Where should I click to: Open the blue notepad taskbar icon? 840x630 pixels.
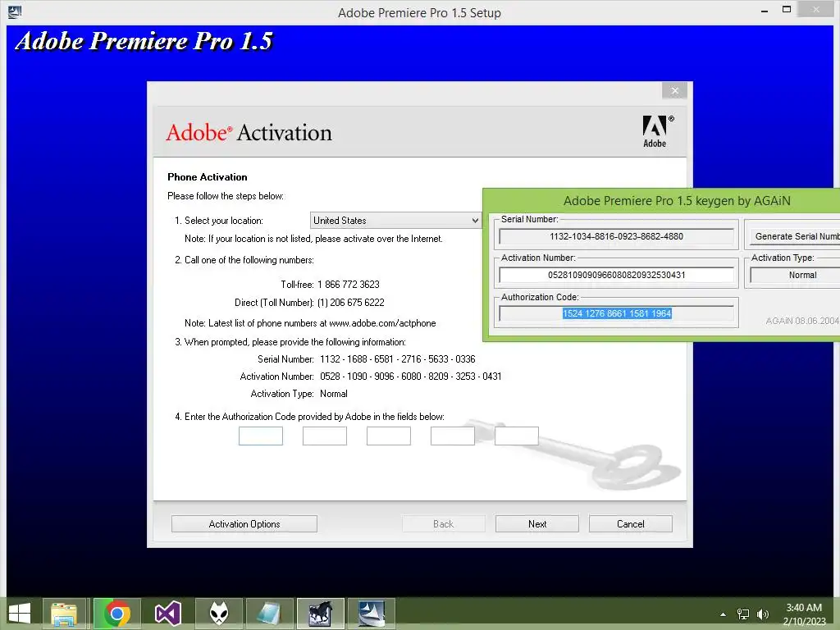pos(269,614)
